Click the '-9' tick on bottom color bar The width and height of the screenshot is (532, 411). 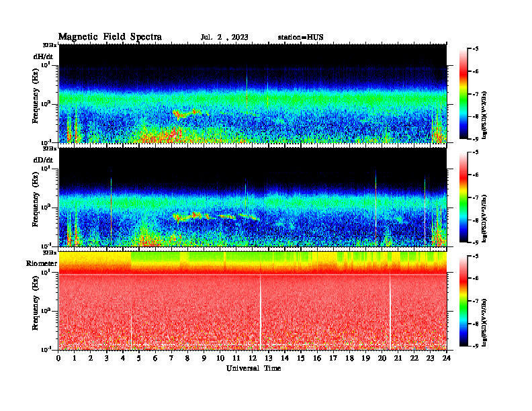(x=476, y=346)
